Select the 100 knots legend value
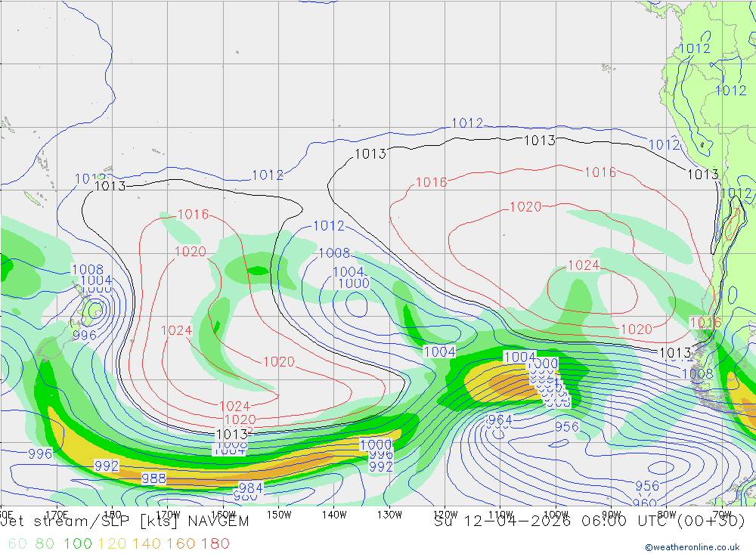756x554 pixels. [78, 543]
